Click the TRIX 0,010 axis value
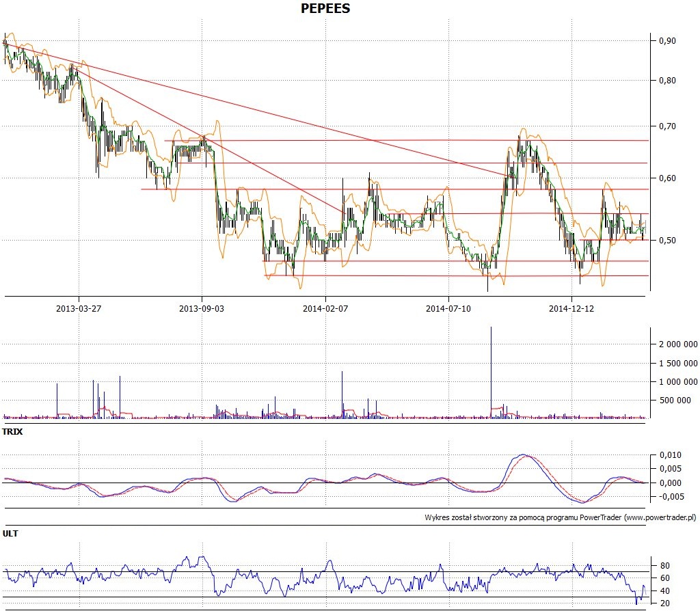This screenshot has height=611, width=700. pyautogui.click(x=670, y=454)
